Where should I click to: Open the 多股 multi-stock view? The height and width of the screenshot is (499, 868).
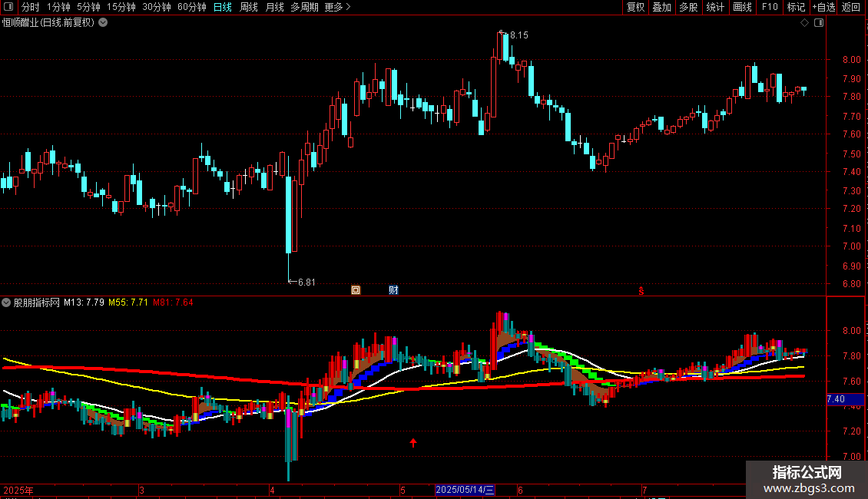688,7
